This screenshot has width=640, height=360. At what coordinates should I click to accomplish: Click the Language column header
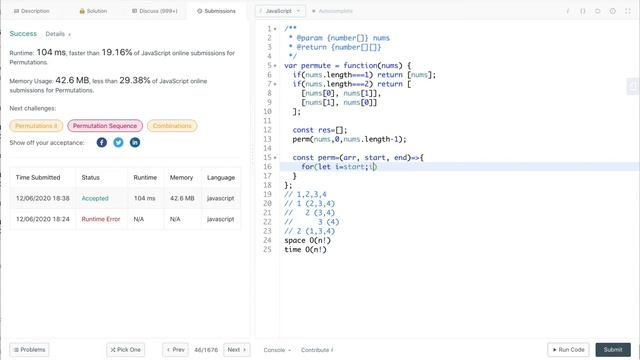tap(221, 178)
